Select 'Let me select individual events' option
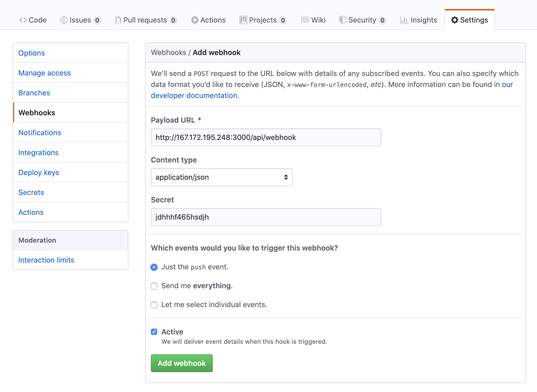This screenshot has height=392, width=537. tap(154, 305)
